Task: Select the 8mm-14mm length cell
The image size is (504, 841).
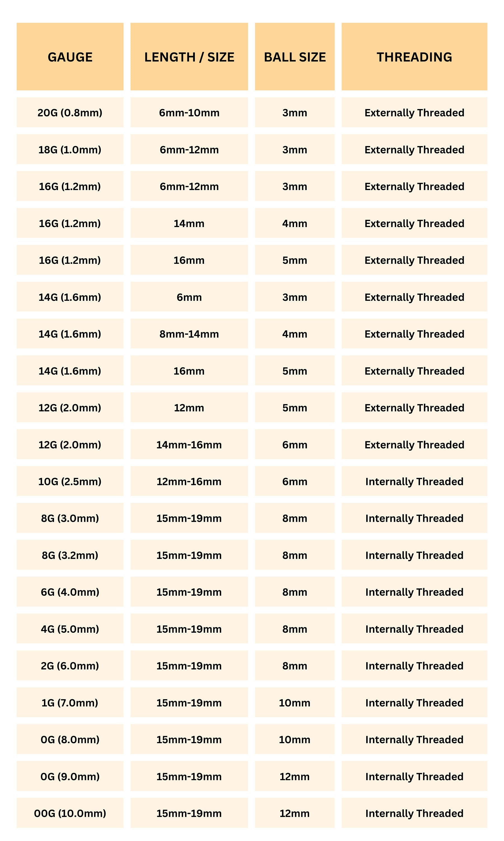Action: (189, 334)
